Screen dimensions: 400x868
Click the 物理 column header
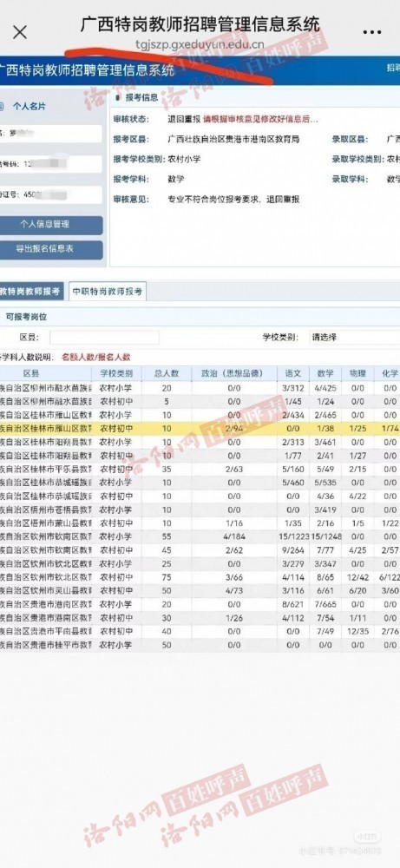point(357,373)
